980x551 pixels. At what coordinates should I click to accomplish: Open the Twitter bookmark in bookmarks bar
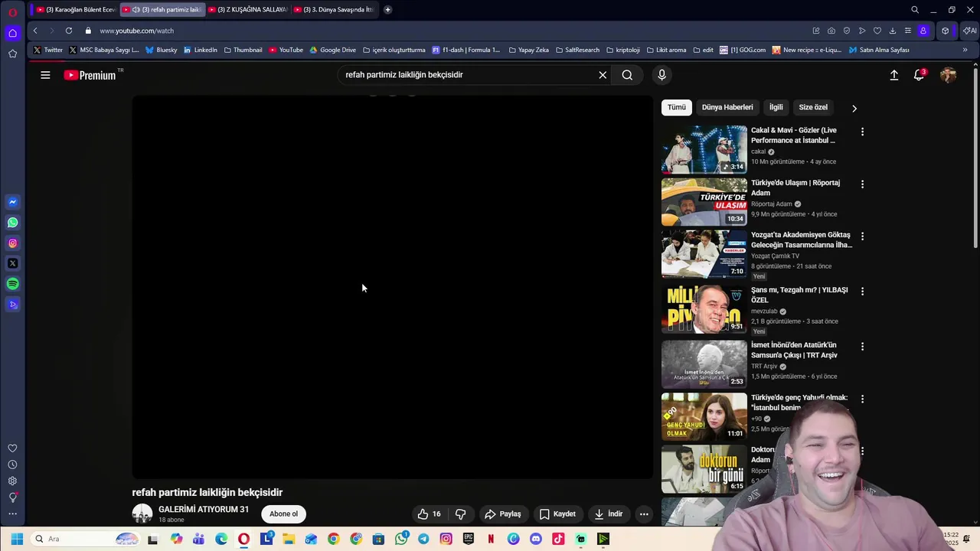47,50
